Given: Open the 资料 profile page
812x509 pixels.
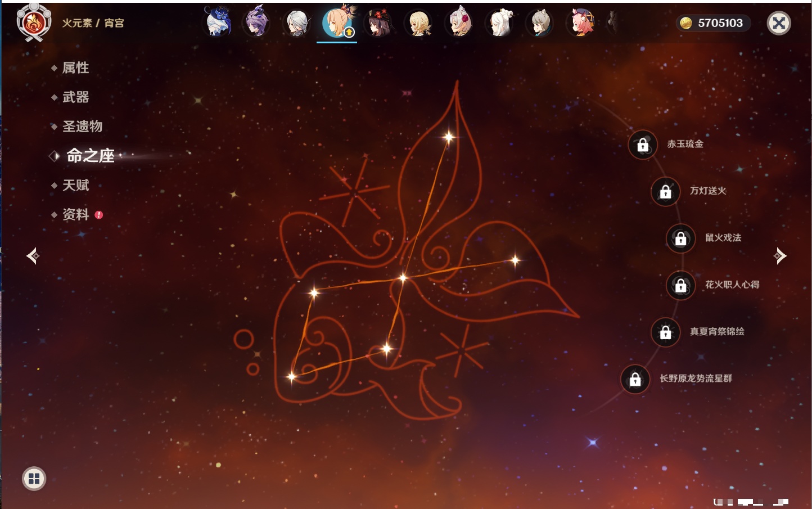Looking at the screenshot, I should click(75, 214).
